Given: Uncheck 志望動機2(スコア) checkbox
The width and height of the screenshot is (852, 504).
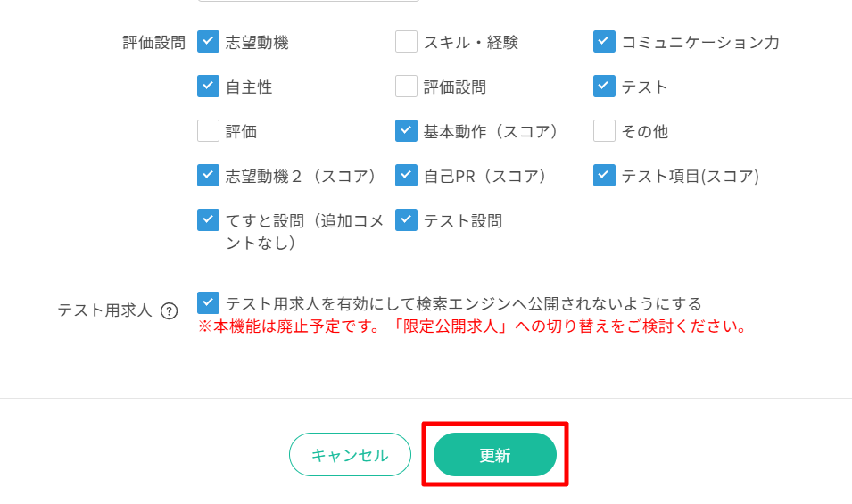Looking at the screenshot, I should pos(208,176).
